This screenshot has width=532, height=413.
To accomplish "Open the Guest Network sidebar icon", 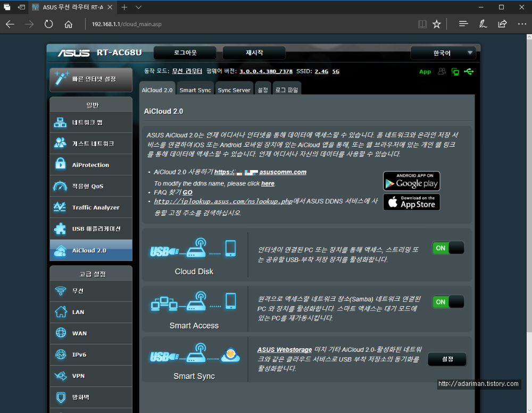I will click(x=60, y=144).
